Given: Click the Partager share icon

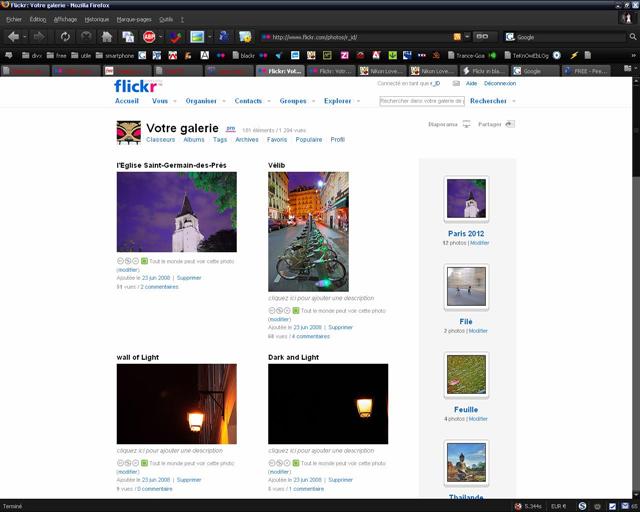Looking at the screenshot, I should (510, 125).
